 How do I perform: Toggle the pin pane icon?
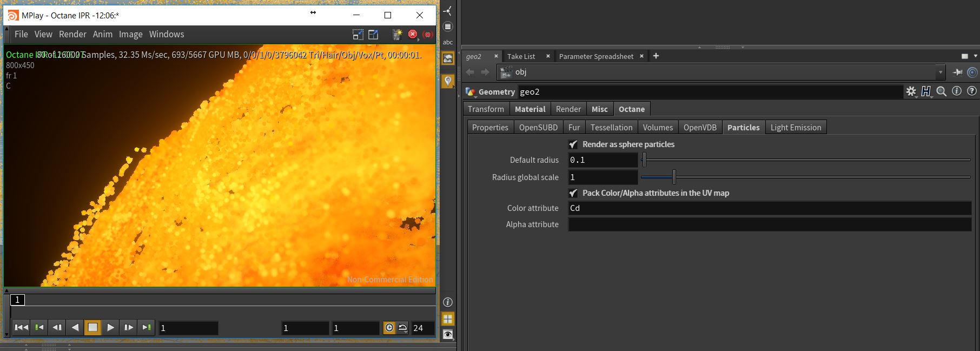click(x=957, y=72)
